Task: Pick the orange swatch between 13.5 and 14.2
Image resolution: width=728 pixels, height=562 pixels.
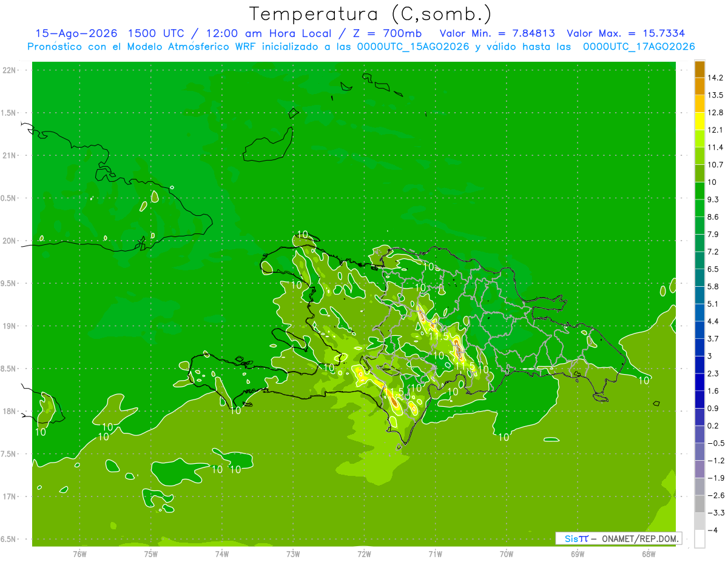Action: point(699,86)
